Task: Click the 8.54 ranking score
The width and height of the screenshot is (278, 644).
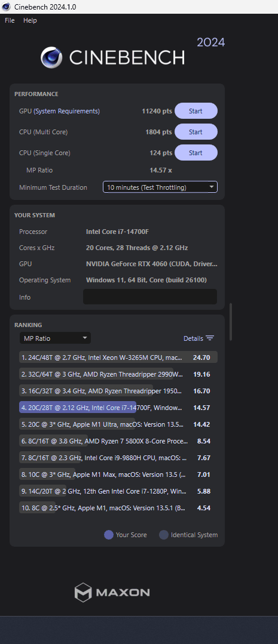Action: [203, 440]
